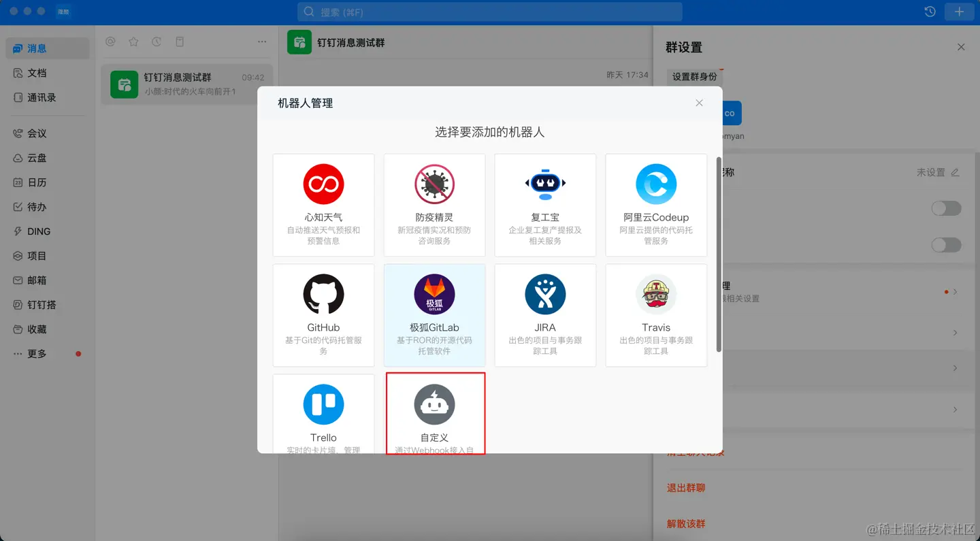Image resolution: width=980 pixels, height=541 pixels.
Task: Click the 心知天气 description text
Action: click(323, 235)
